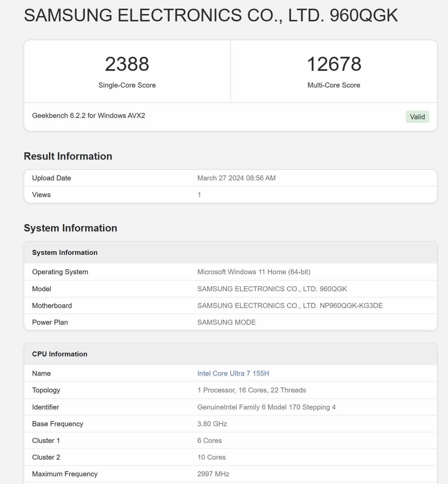Click the topology value 16 Cores, 22 Threads
448x484 pixels.
[x=251, y=390]
